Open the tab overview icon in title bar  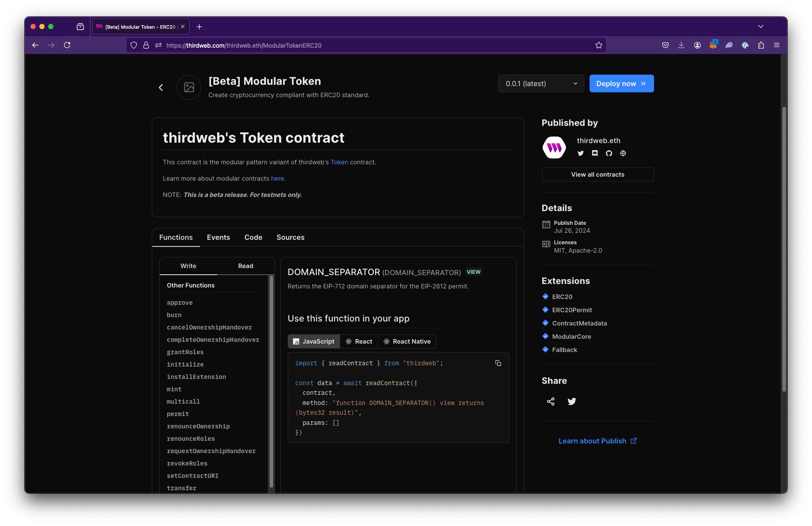[x=80, y=26]
